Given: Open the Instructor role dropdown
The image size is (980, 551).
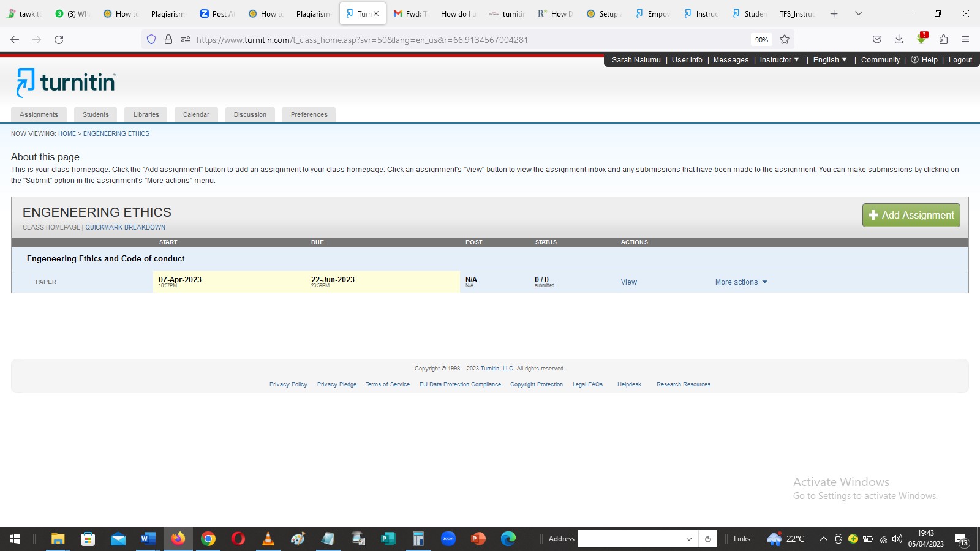Looking at the screenshot, I should coord(780,59).
